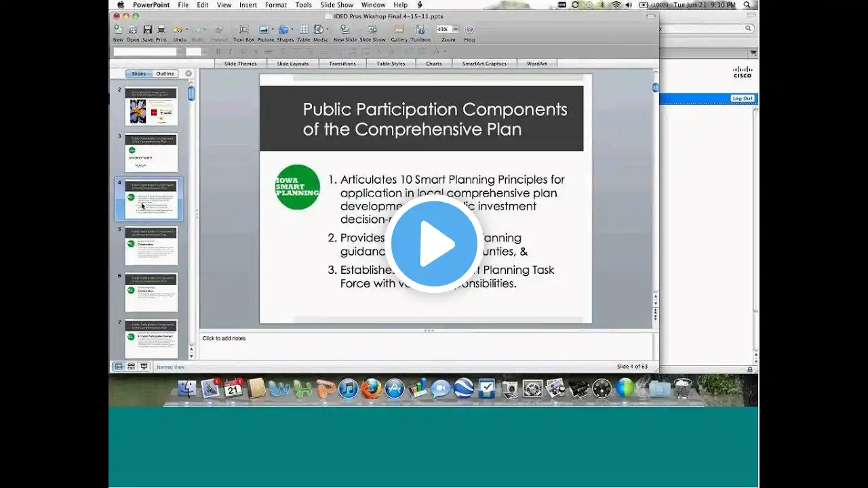This screenshot has width=868, height=488.
Task: Expand the Shapes dropdown arrow
Action: (291, 30)
